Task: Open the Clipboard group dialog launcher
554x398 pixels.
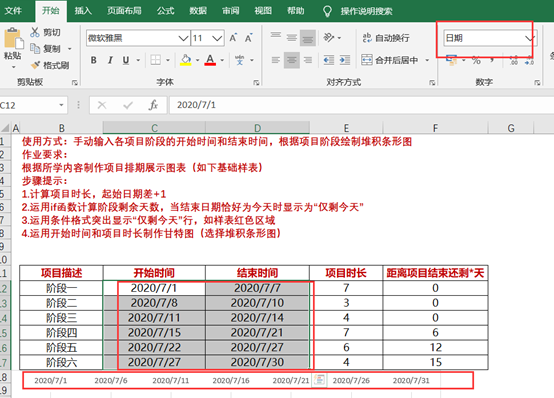Action: click(75, 82)
